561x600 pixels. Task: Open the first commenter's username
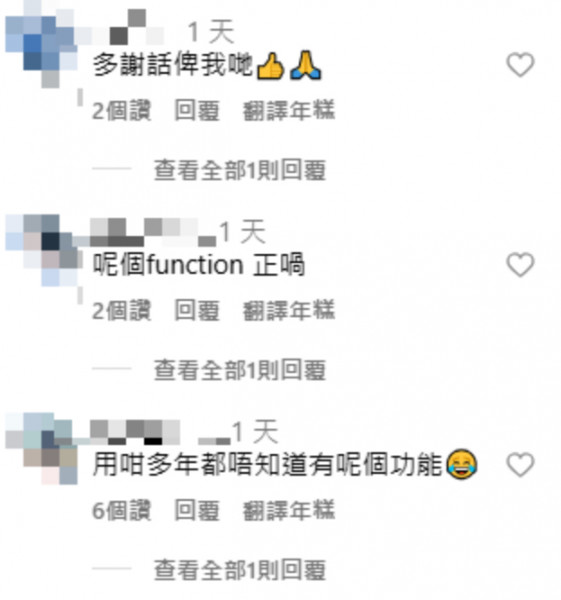(x=128, y=28)
